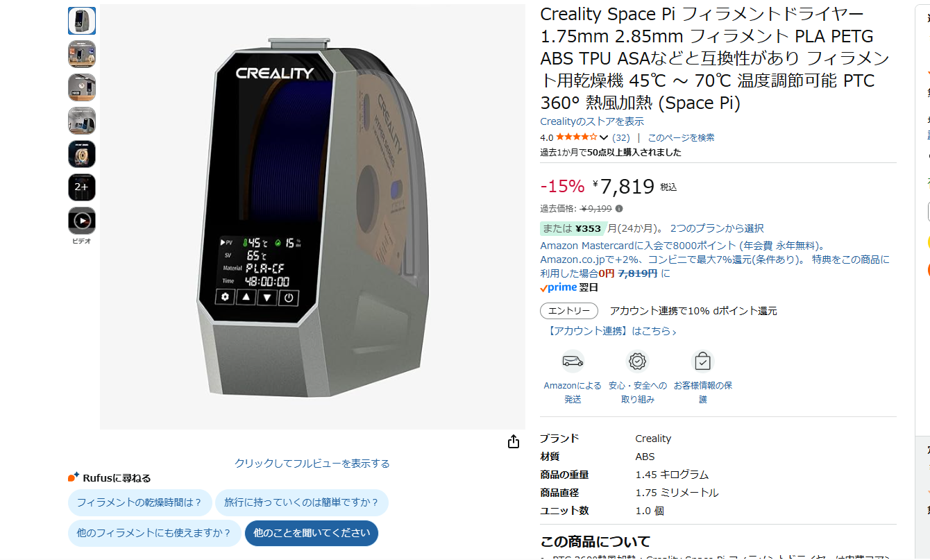Click the main Creality dryer product image

pyautogui.click(x=312, y=217)
